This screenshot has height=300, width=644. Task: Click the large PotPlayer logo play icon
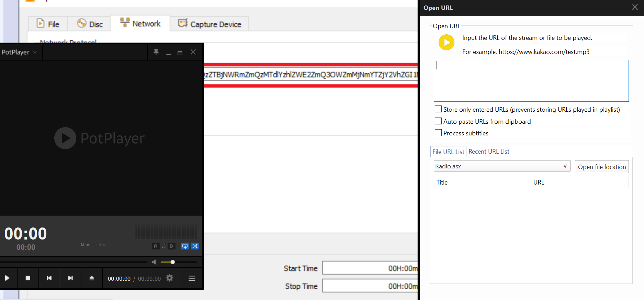point(65,138)
